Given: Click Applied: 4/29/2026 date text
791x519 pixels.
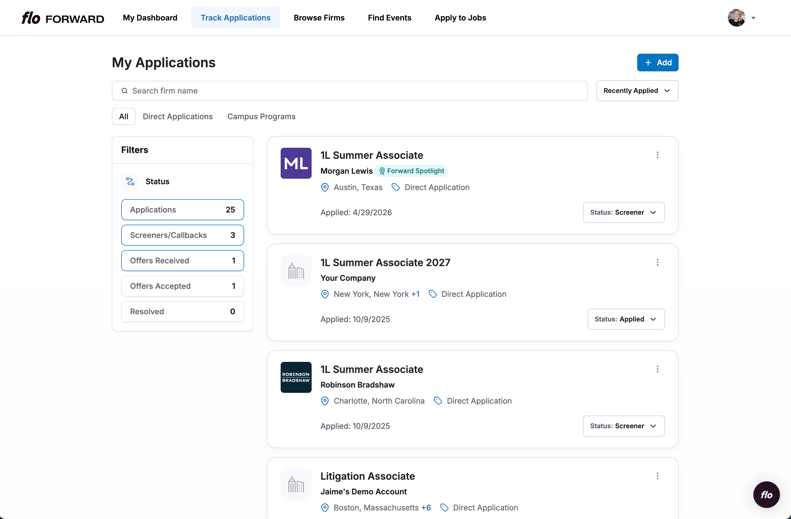Looking at the screenshot, I should tap(356, 212).
